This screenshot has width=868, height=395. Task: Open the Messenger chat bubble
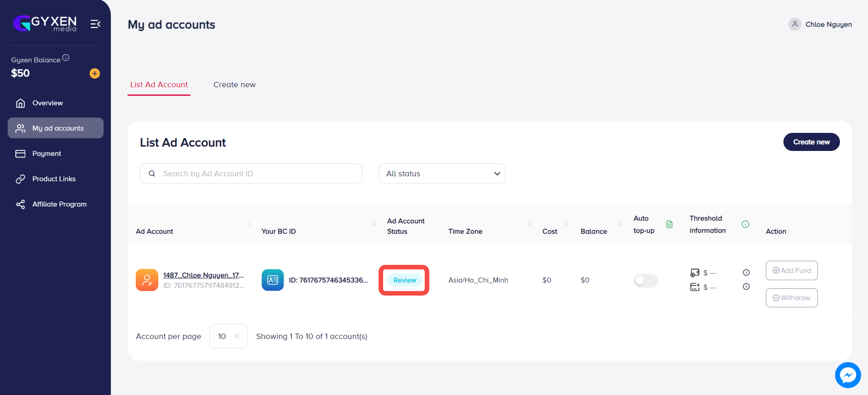848,375
